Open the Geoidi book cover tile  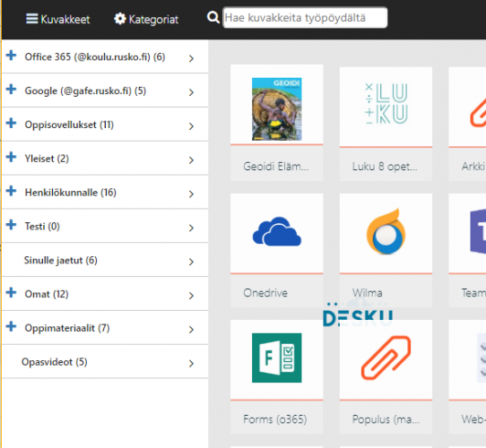tap(277, 108)
